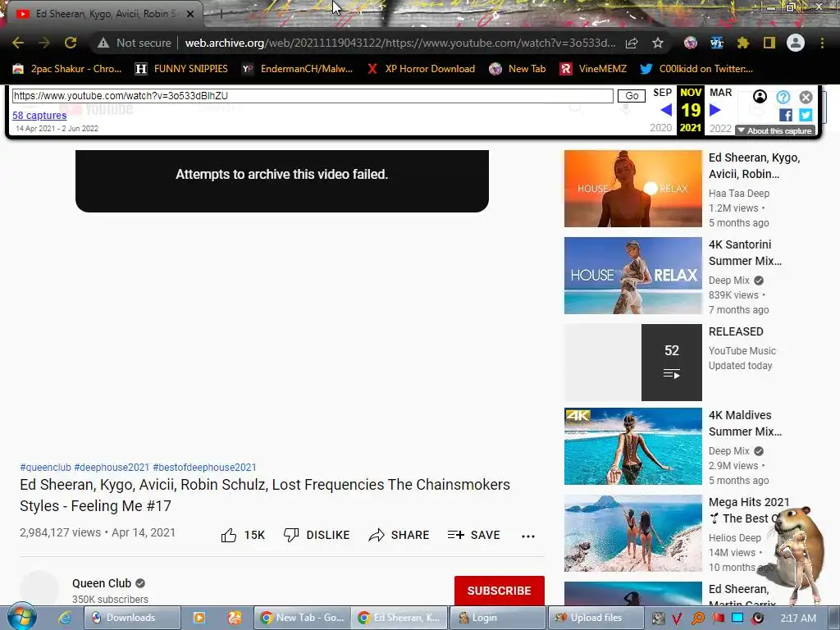
Task: Open 4K Santorini Summer Mix thumbnail
Action: tap(633, 276)
